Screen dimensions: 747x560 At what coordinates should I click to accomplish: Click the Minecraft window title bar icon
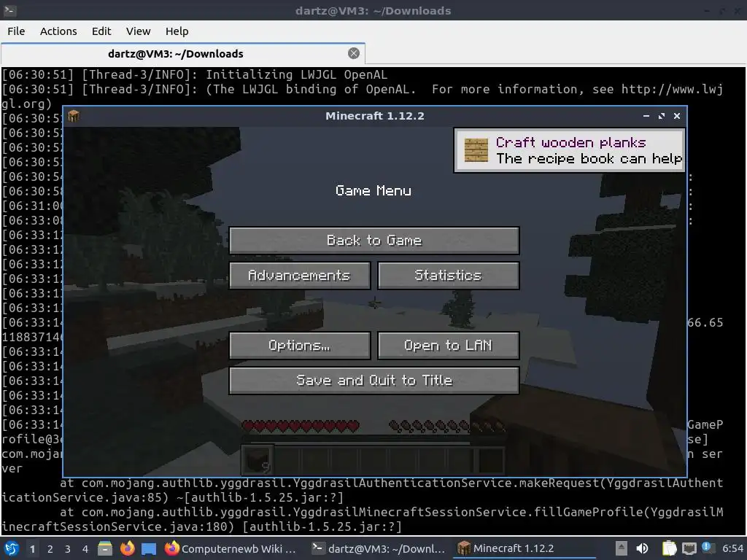coord(74,116)
